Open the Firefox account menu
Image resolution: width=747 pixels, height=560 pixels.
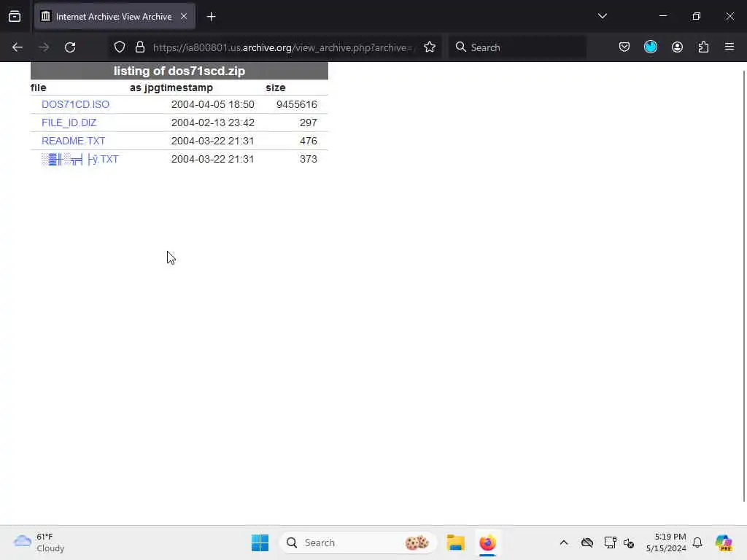pyautogui.click(x=677, y=47)
